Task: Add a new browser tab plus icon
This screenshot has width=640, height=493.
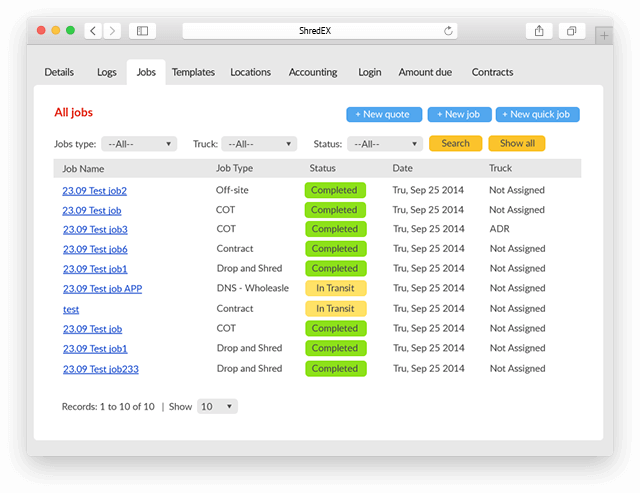Action: [604, 36]
